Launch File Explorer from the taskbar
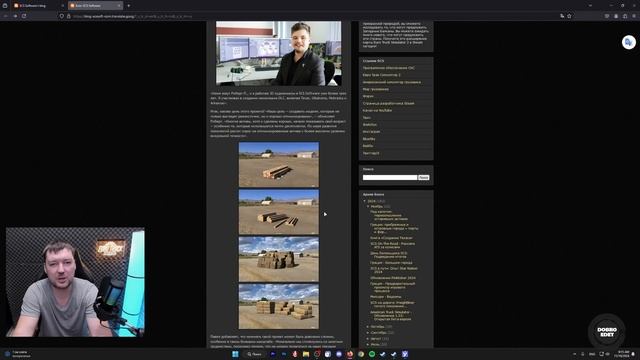 pyautogui.click(x=306, y=354)
